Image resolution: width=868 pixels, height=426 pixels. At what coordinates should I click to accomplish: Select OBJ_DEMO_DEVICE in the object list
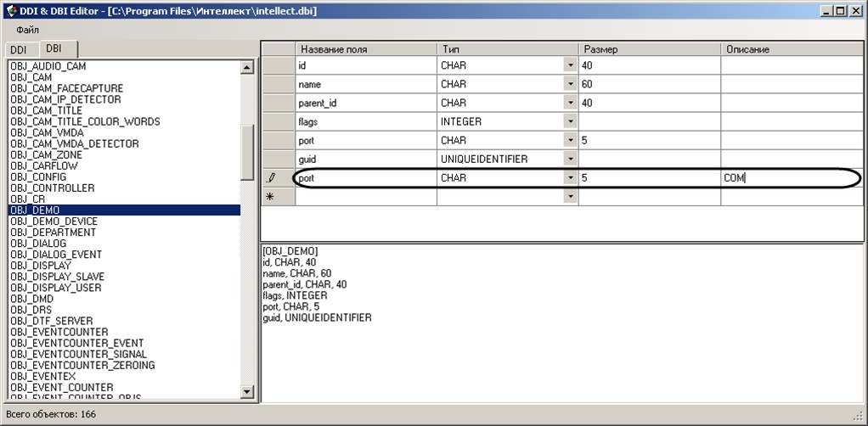tap(54, 221)
